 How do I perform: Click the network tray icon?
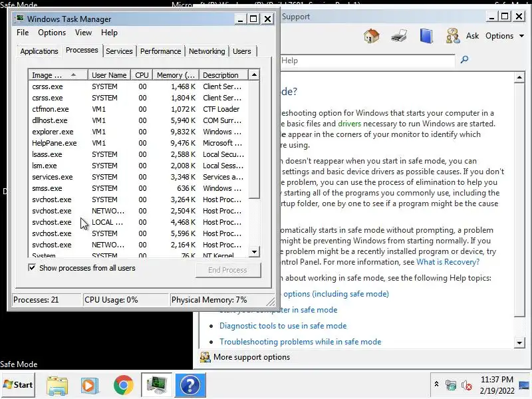pos(451,385)
